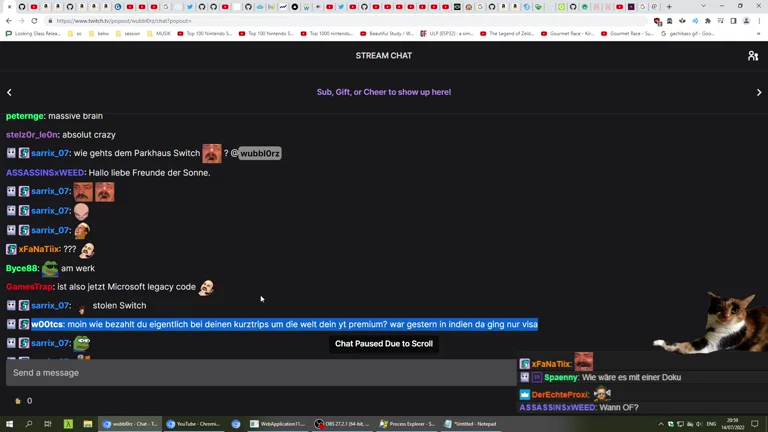Open the Chrome three-dot menu

click(759, 21)
